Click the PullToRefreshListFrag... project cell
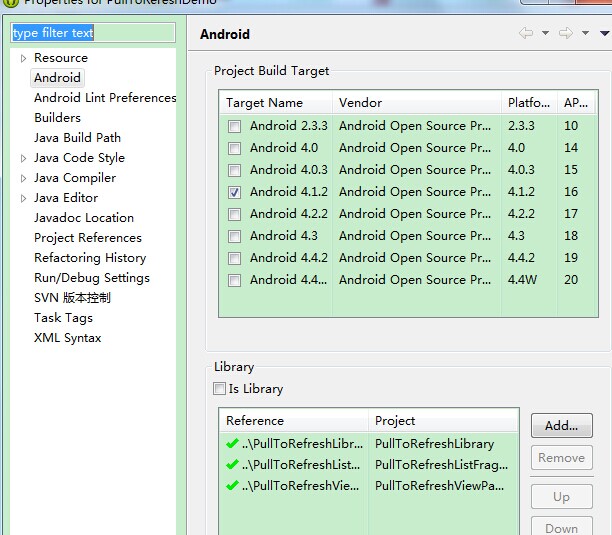The width and height of the screenshot is (612, 535). tap(441, 465)
